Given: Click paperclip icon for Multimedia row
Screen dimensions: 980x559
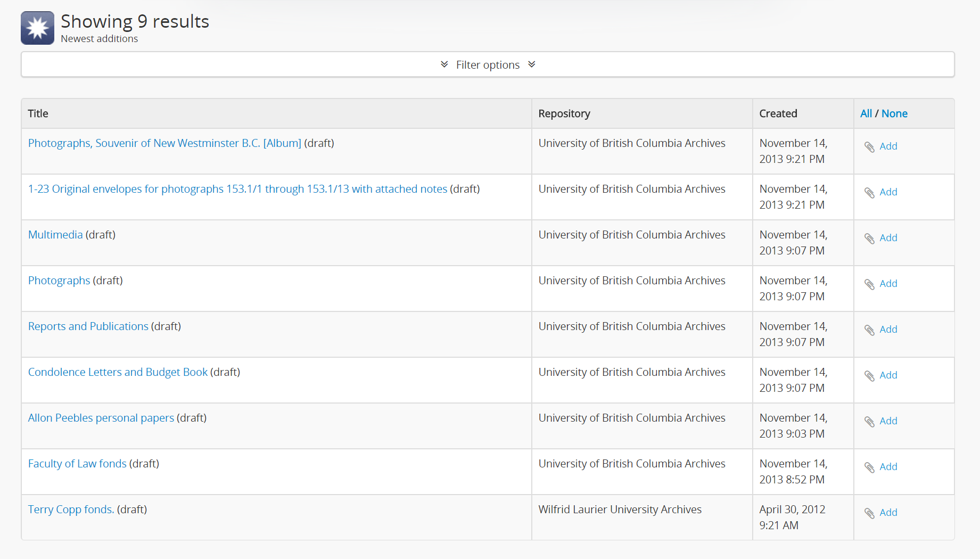Looking at the screenshot, I should (869, 239).
